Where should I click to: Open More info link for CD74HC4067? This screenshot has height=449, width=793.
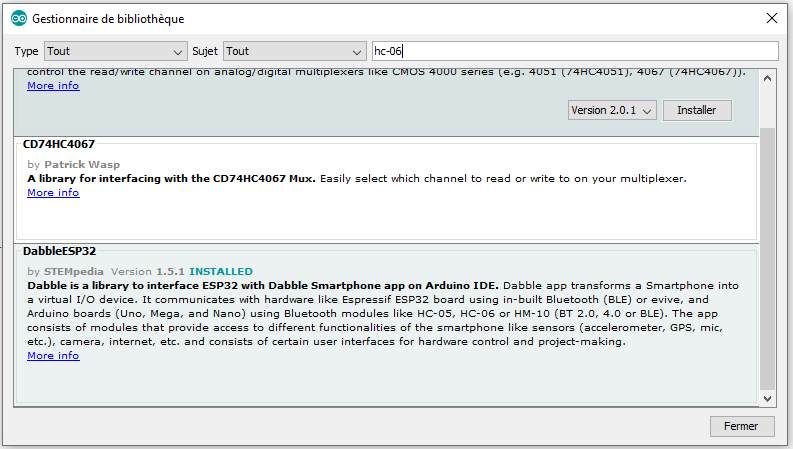(53, 193)
